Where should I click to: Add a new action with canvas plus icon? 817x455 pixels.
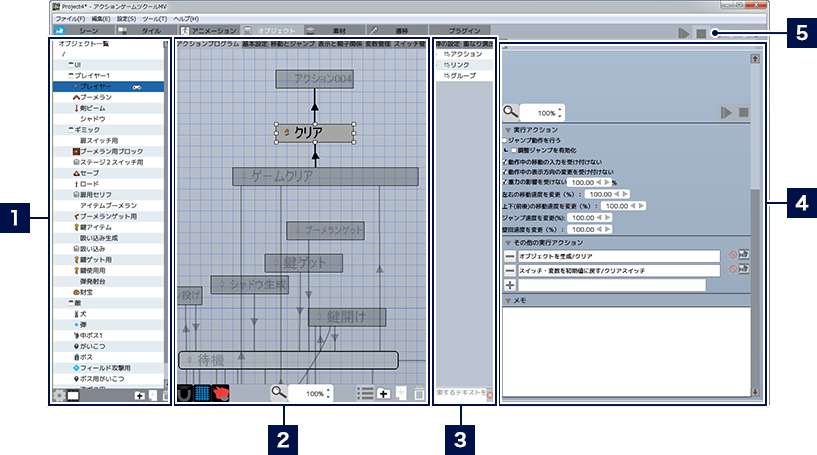(384, 394)
